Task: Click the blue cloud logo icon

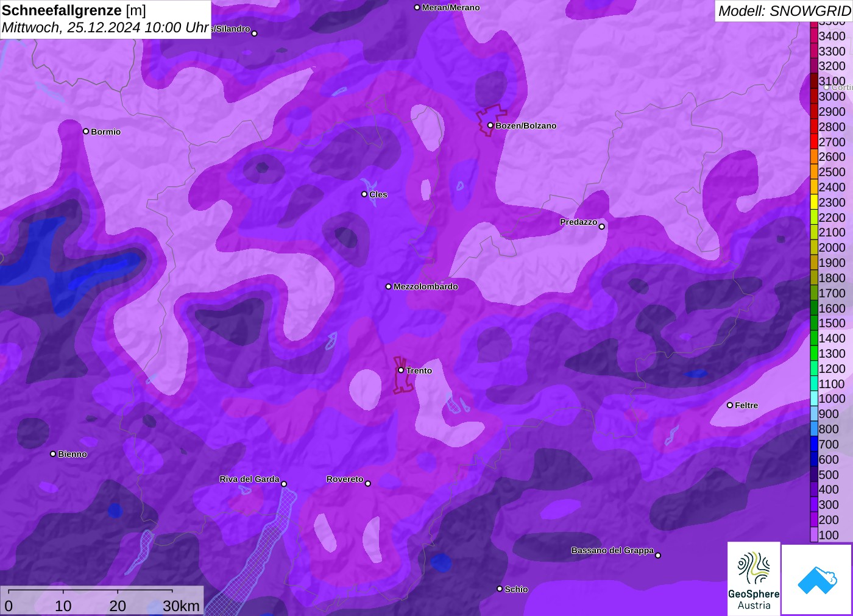Action: tap(817, 579)
